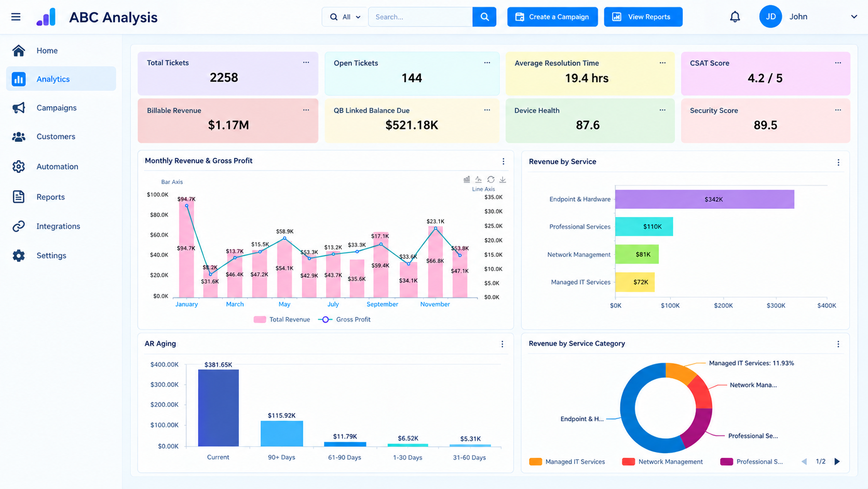868x489 pixels.
Task: Open Reports in sidebar
Action: (61, 197)
